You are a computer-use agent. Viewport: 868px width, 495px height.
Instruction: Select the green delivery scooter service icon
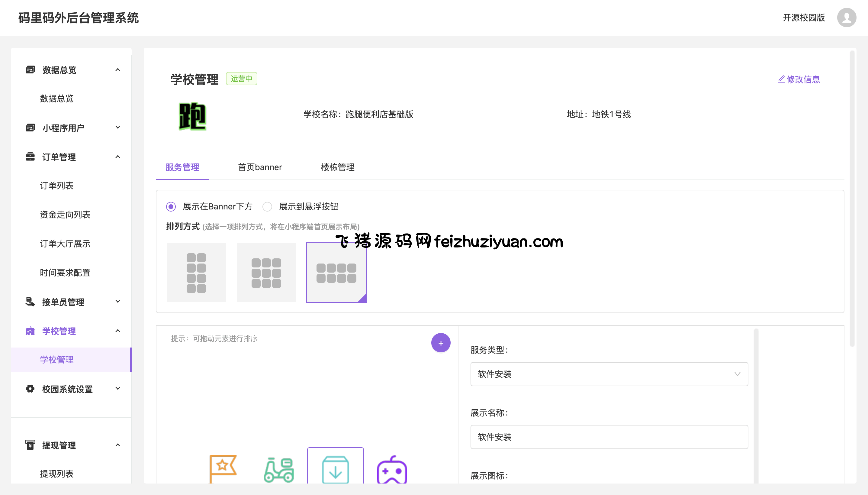point(278,470)
